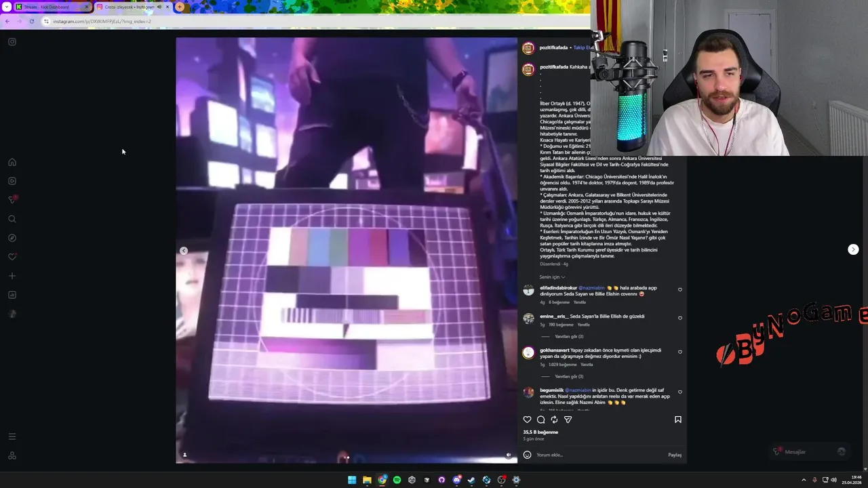
Task: Open a new browser tab
Action: [180, 7]
